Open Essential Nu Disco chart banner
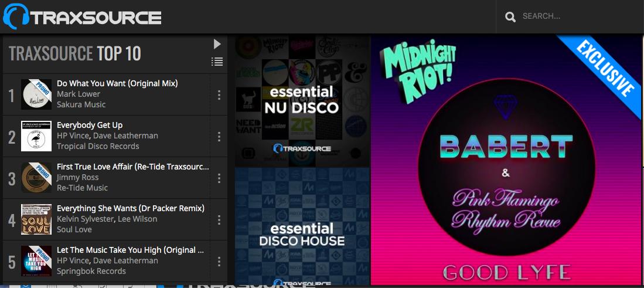The height and width of the screenshot is (288, 644). pyautogui.click(x=302, y=101)
